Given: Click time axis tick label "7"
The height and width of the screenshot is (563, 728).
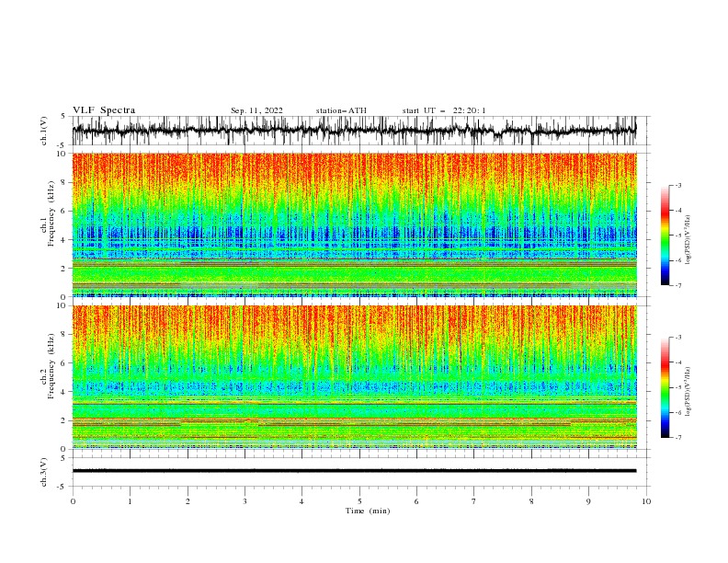Looking at the screenshot, I should point(474,501).
